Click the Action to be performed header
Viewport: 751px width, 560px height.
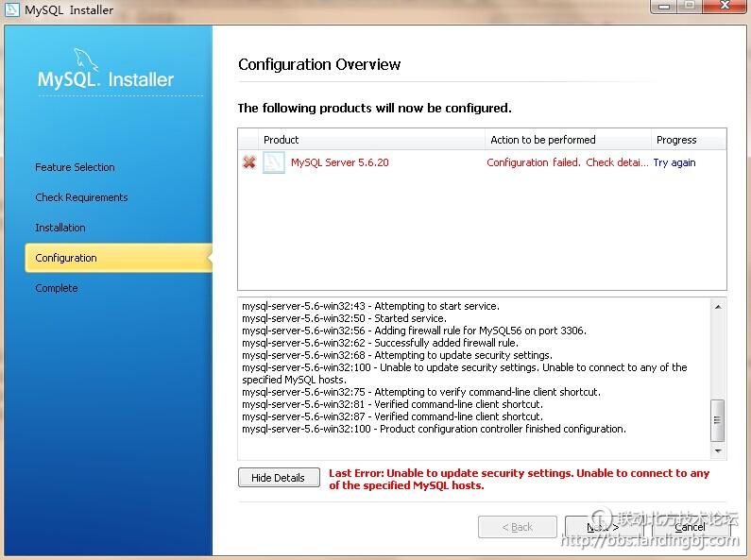coord(543,140)
